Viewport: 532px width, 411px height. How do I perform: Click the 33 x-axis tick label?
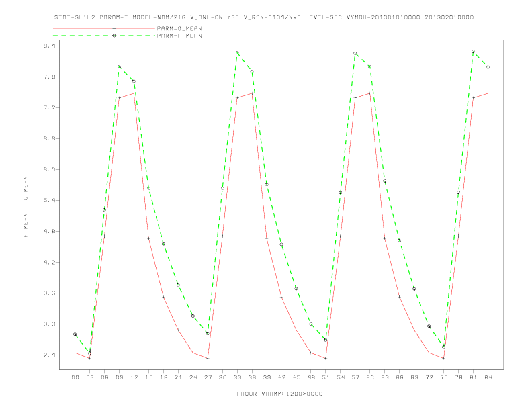click(237, 377)
